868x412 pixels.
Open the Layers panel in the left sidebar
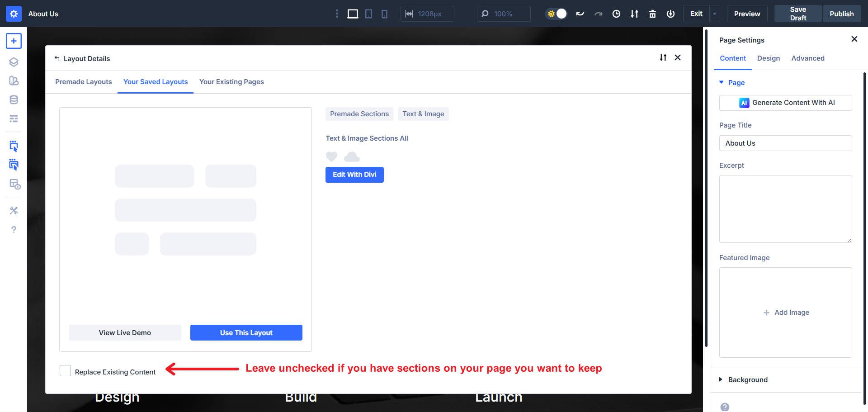click(14, 62)
